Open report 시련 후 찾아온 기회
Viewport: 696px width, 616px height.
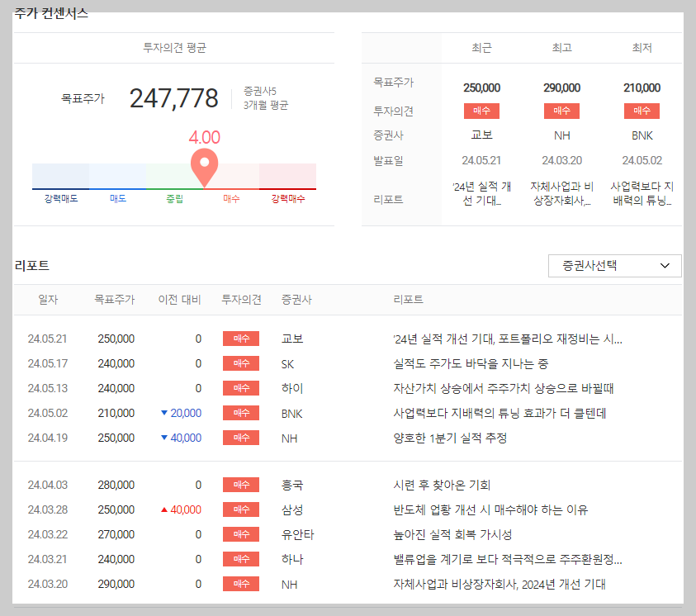click(x=442, y=485)
